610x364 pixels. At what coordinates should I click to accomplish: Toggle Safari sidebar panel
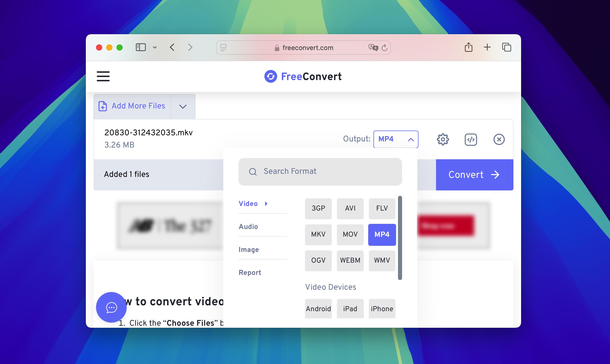coord(140,47)
